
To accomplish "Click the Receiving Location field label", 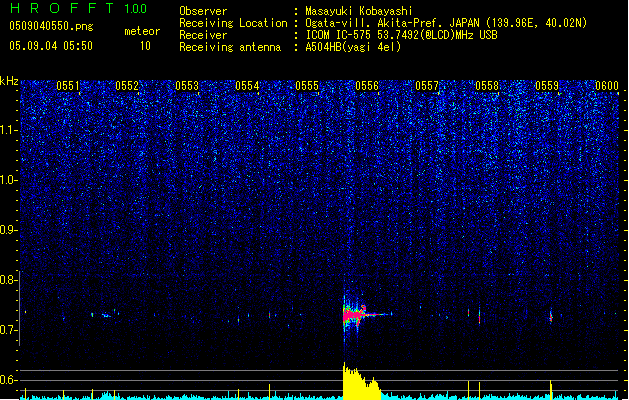I will (x=233, y=23).
